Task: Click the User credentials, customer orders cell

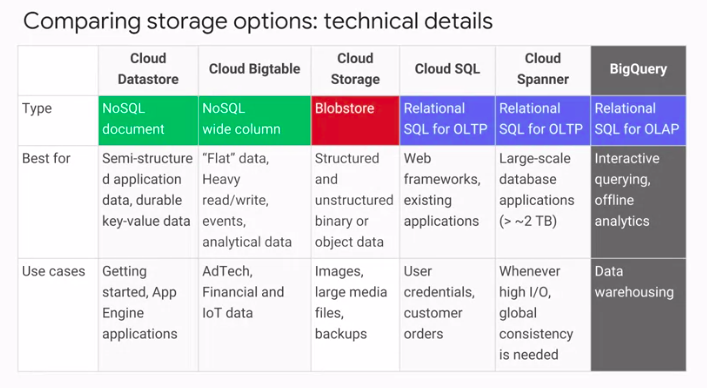Action: tap(447, 315)
